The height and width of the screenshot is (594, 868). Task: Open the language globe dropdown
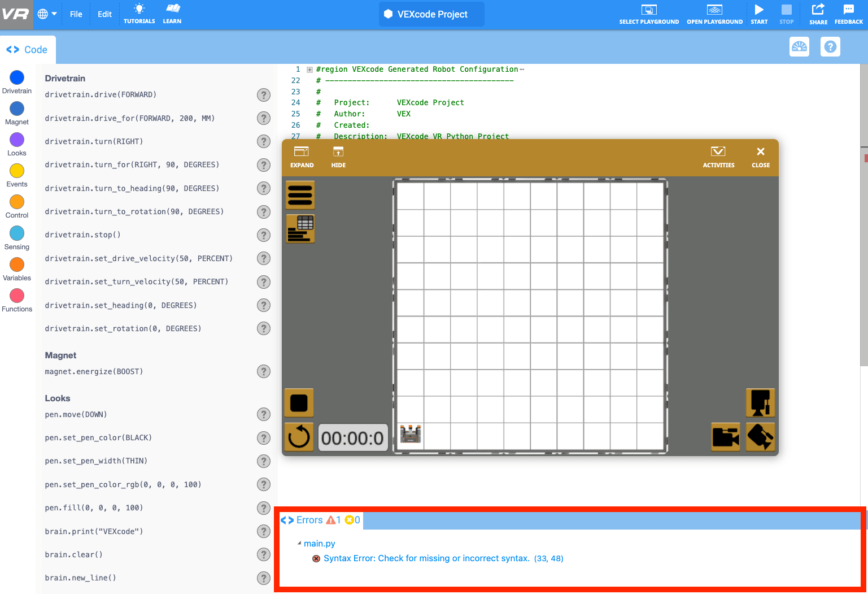click(47, 14)
